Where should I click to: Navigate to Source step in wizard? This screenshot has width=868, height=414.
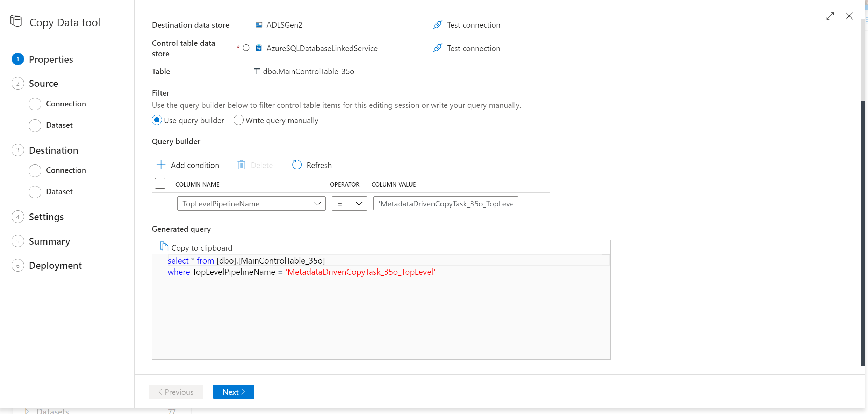pos(44,83)
